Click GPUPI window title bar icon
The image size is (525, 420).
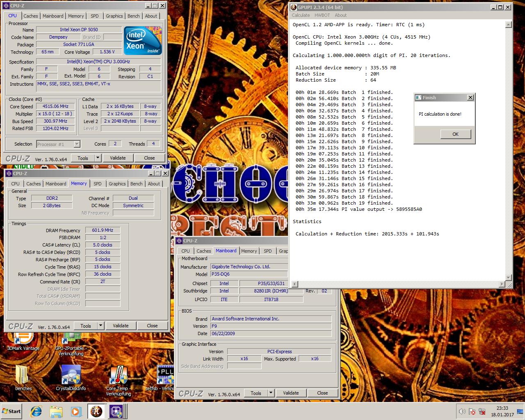click(294, 7)
